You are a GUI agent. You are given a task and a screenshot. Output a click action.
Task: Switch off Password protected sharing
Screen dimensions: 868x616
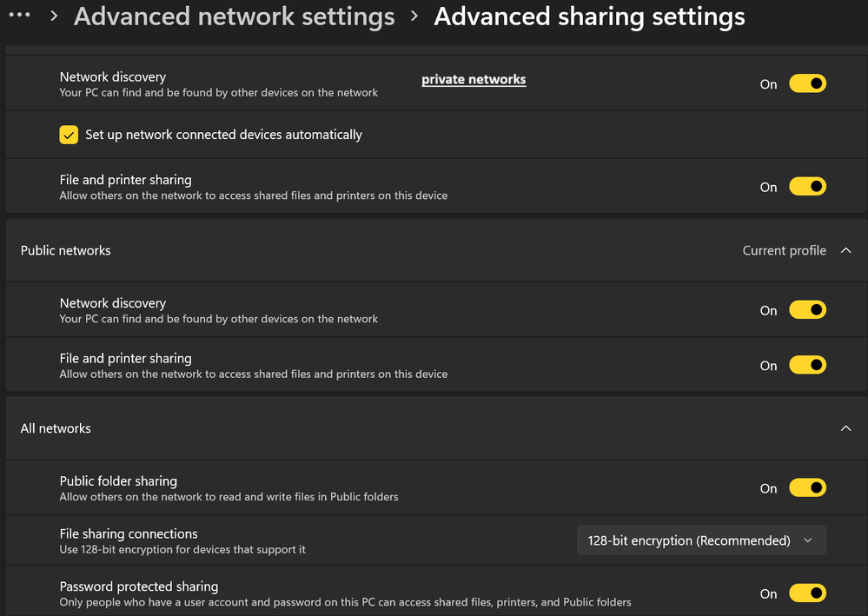tap(807, 593)
